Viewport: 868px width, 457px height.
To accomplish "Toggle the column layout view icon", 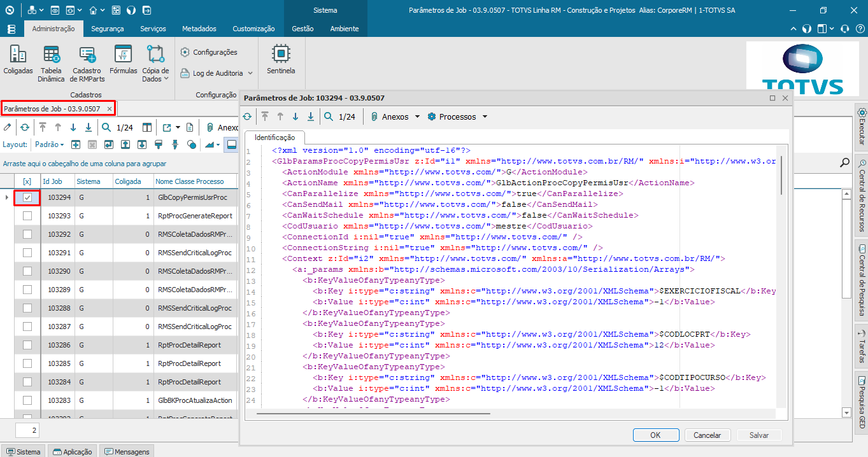I will pyautogui.click(x=147, y=127).
